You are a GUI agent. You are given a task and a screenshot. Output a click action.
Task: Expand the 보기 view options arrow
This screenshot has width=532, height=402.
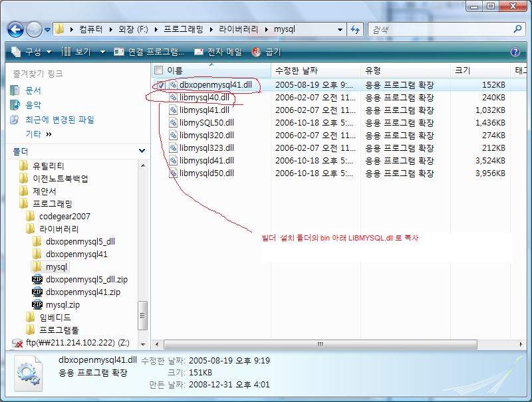click(102, 52)
